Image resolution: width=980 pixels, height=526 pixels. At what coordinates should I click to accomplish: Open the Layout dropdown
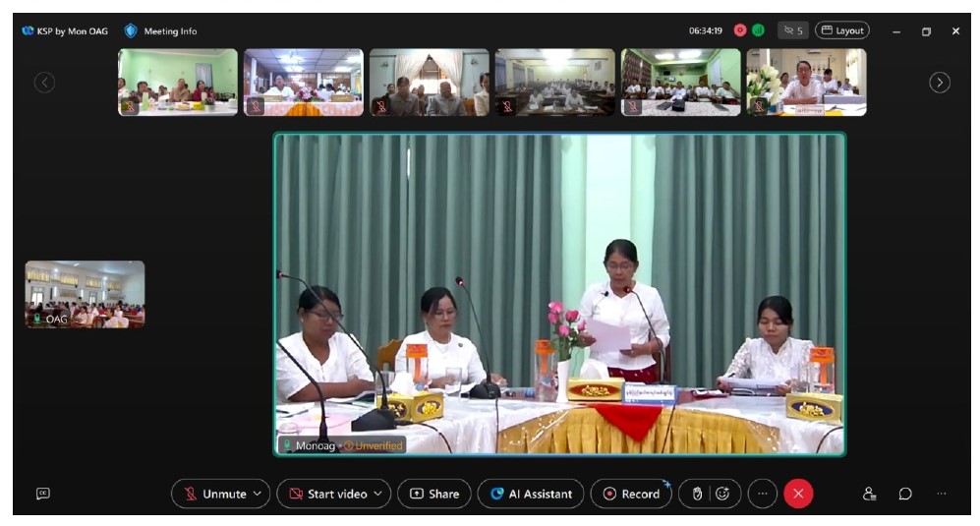pos(842,30)
